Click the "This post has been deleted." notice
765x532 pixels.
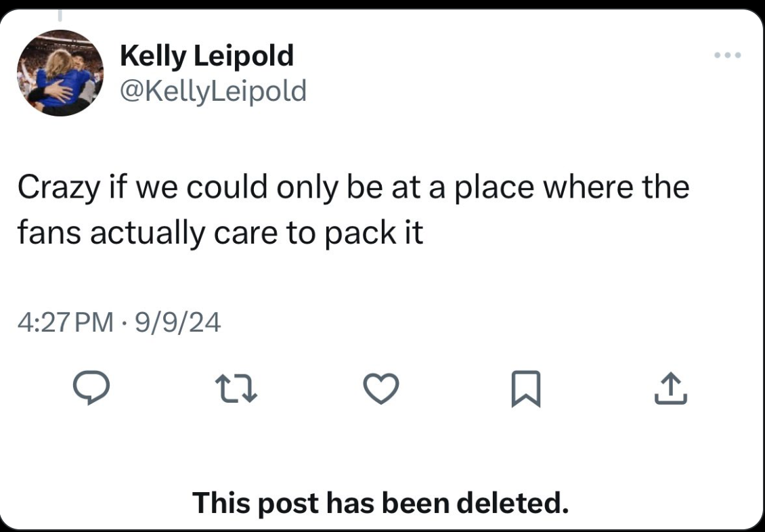coord(380,502)
